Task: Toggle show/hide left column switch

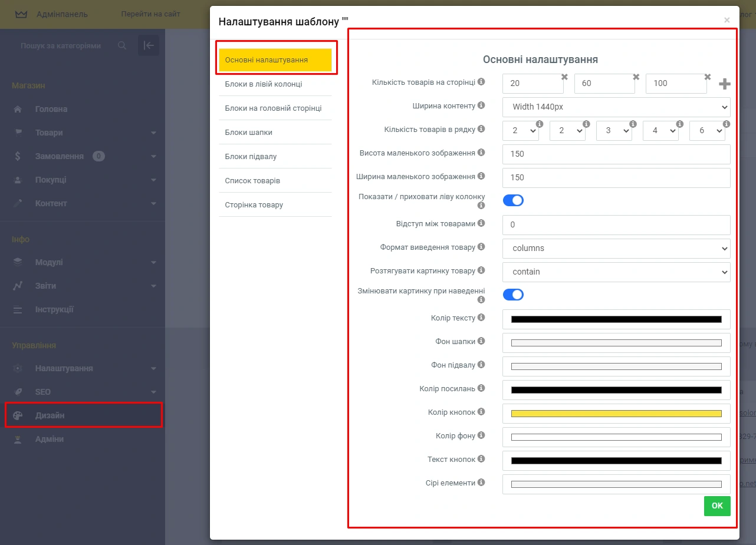Action: click(513, 200)
